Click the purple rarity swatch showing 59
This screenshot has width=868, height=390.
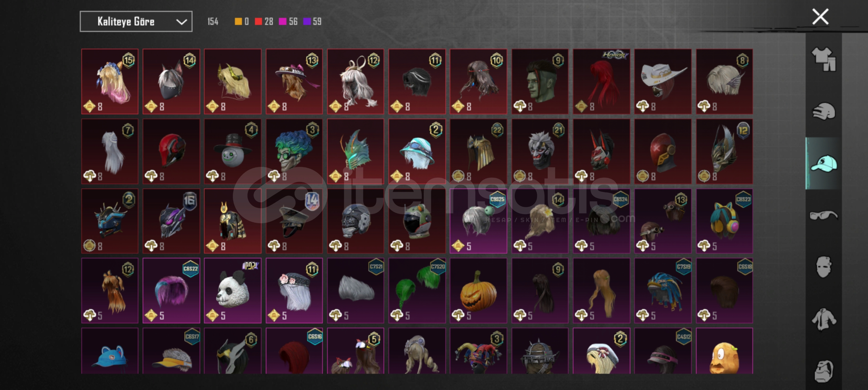tap(307, 22)
